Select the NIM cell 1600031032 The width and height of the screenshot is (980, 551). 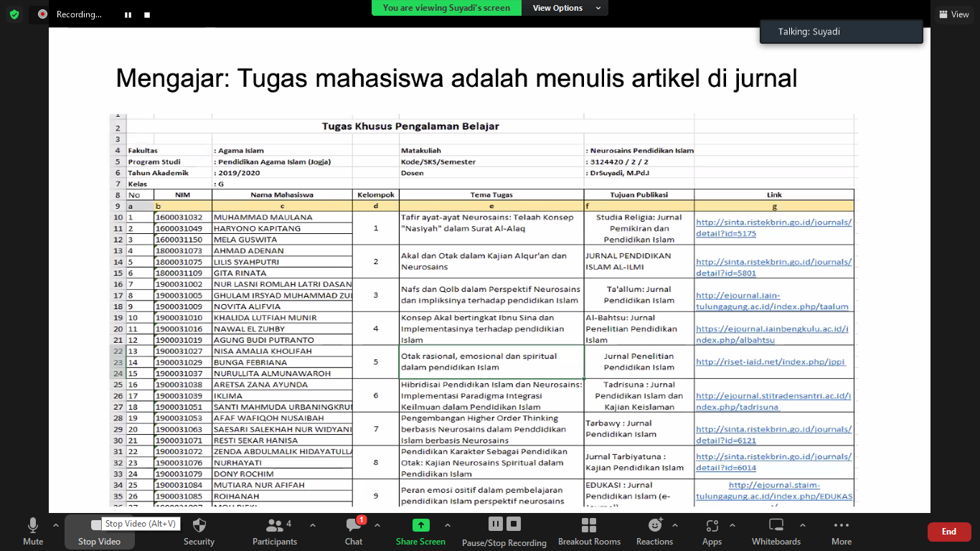pos(183,217)
